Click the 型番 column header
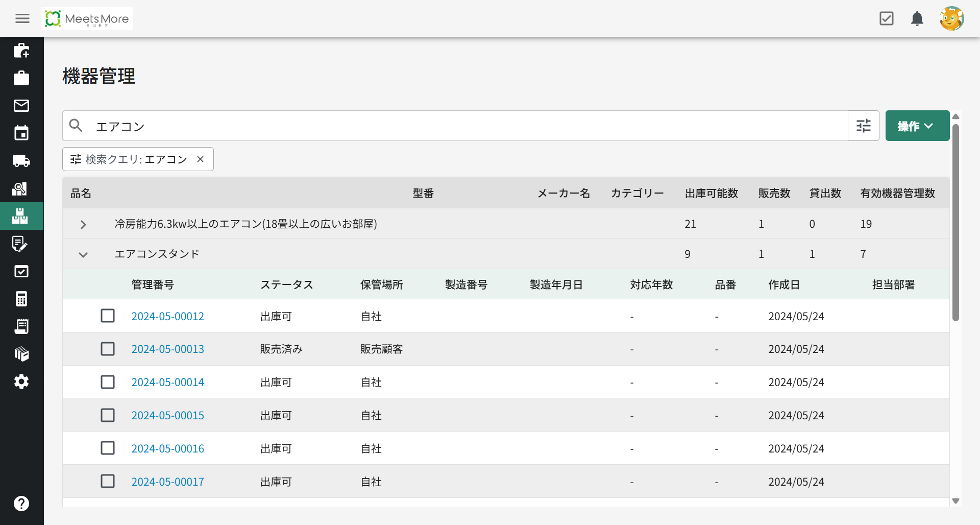980x525 pixels. (423, 193)
